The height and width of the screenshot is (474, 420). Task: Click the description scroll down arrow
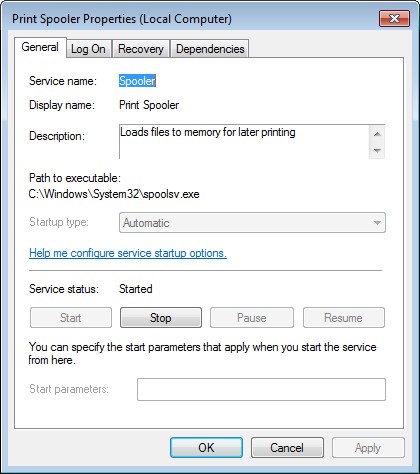pos(377,151)
